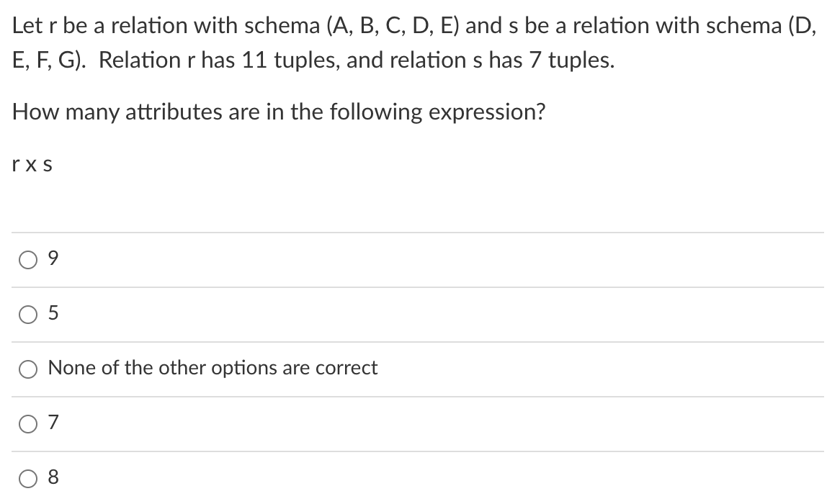Select the radio button for answer 9

[27, 261]
